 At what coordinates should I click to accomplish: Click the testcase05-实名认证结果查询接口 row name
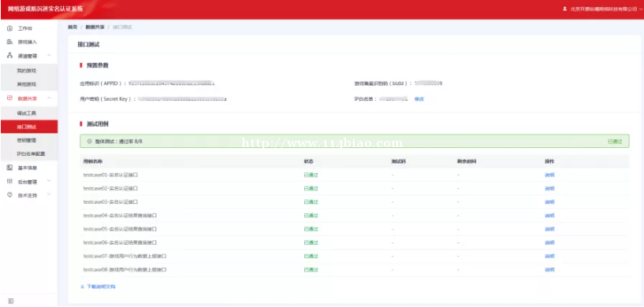click(120, 229)
